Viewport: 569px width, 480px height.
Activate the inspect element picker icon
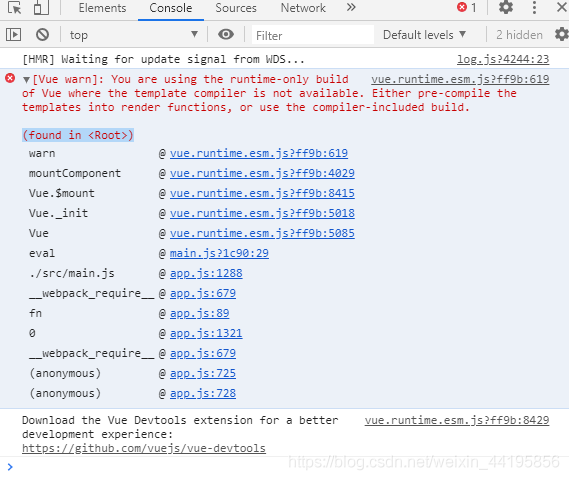pos(15,7)
